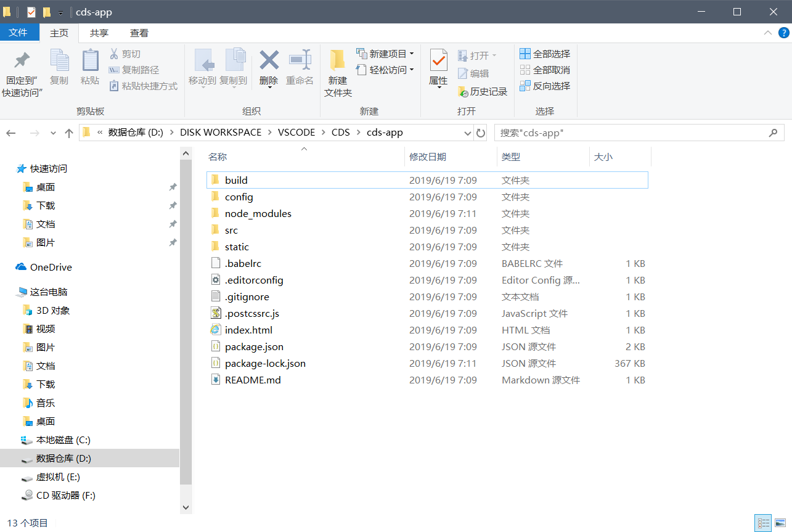
Task: Open the 复制到 (Copy to) menu
Action: pos(233,68)
